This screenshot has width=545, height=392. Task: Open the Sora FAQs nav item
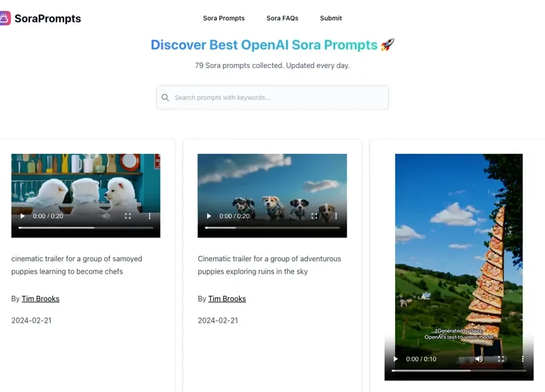tap(282, 18)
